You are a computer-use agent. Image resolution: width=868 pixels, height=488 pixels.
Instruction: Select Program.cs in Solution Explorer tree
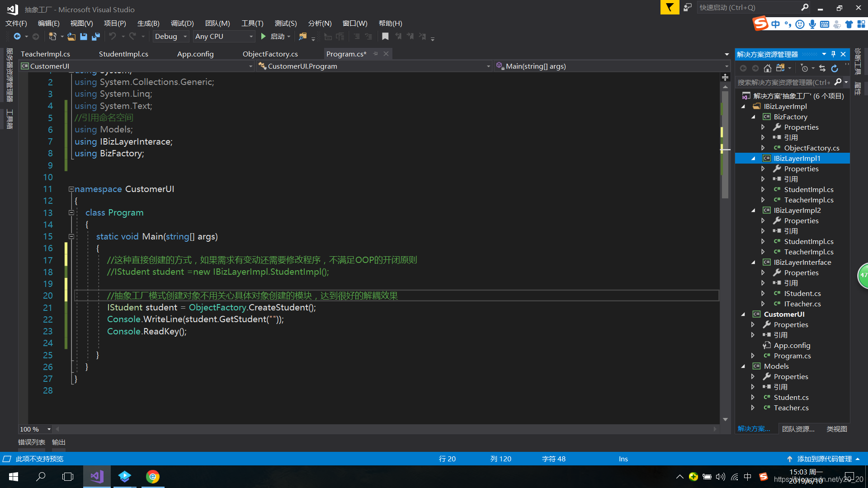coord(792,356)
